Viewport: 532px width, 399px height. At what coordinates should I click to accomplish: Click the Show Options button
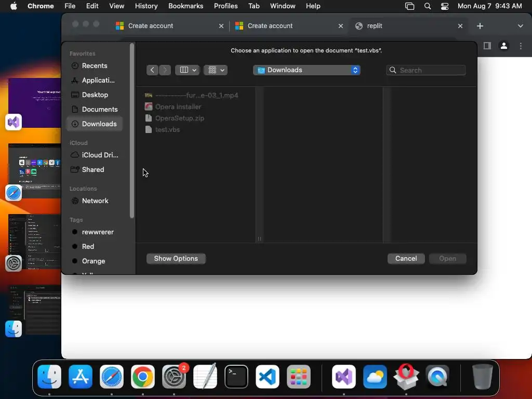176,259
